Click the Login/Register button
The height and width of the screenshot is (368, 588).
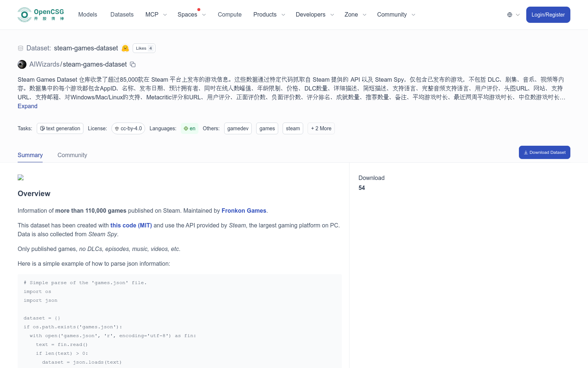point(548,15)
